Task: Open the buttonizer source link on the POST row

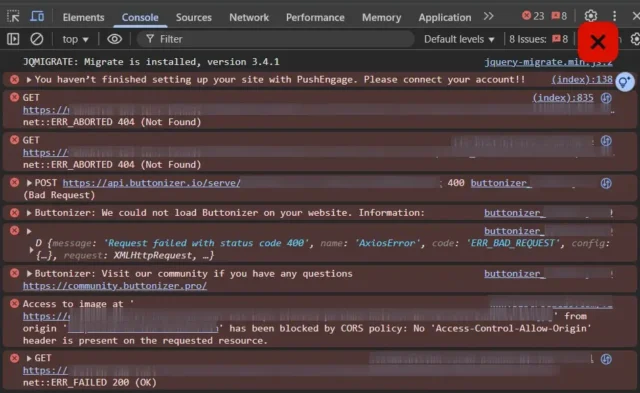Action: coord(501,183)
